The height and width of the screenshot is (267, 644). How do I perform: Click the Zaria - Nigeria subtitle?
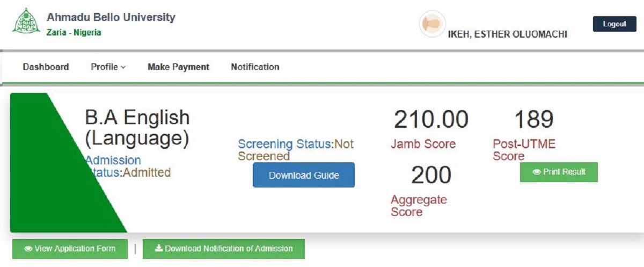pos(74,33)
